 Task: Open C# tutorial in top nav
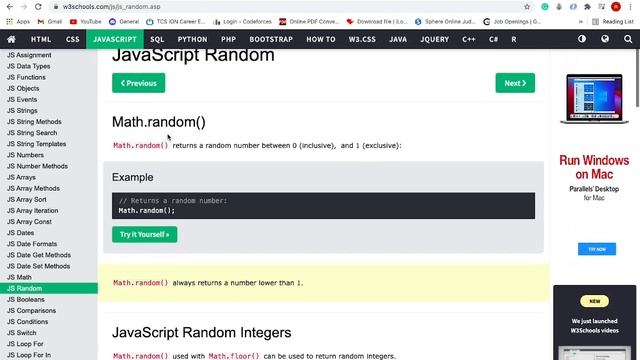493,39
